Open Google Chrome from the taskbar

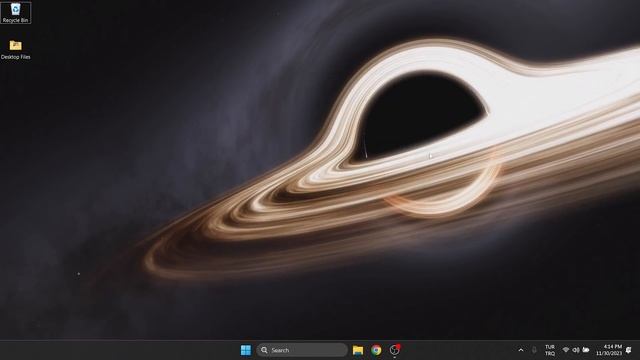(x=376, y=350)
